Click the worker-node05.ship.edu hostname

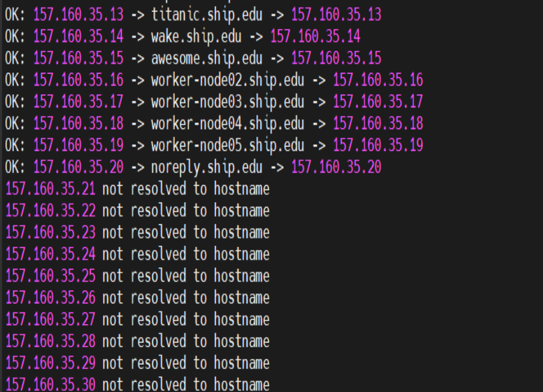coord(227,145)
